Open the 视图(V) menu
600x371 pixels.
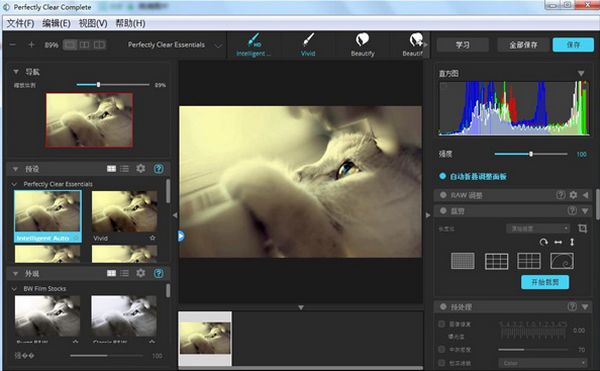[x=93, y=23]
